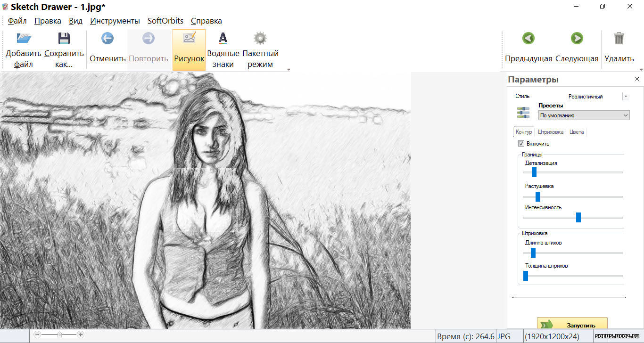Open the Файл menu
644x343 pixels.
pos(17,21)
